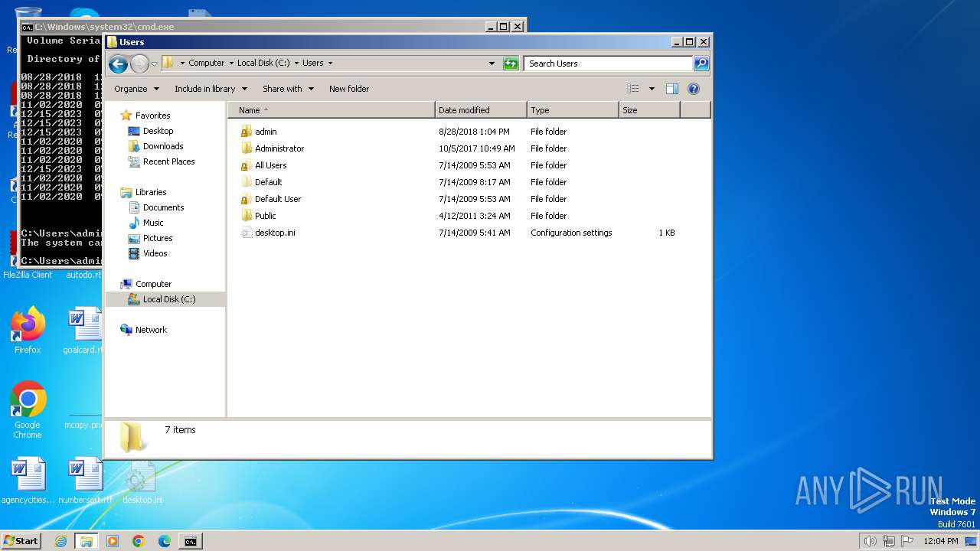Click the 12:04 PM taskbar clock

tap(941, 541)
